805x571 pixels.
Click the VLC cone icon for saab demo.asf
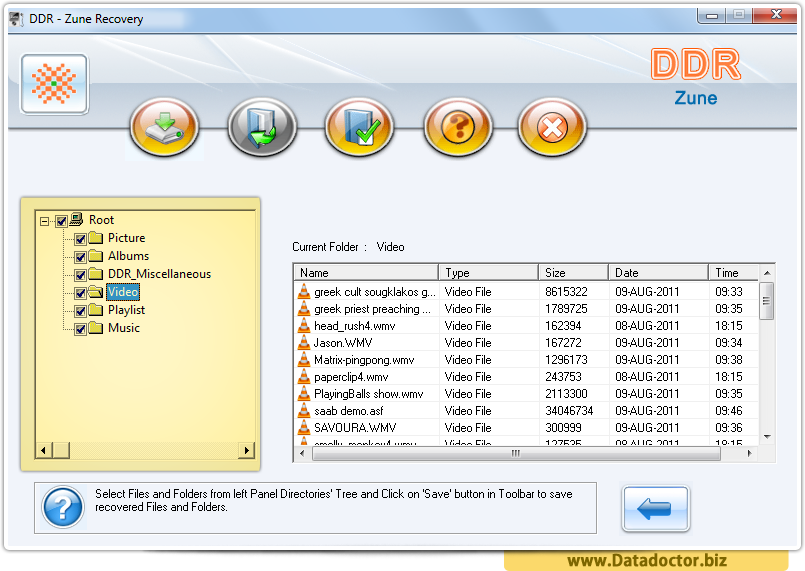click(x=304, y=410)
